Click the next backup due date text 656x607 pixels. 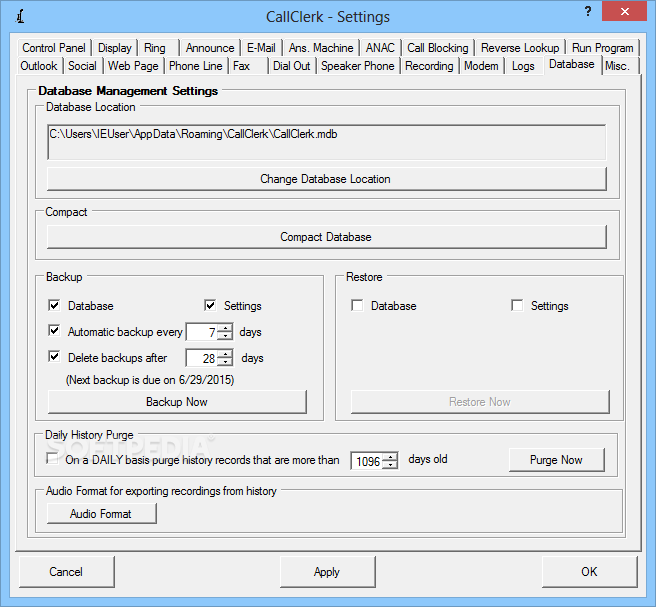click(x=150, y=380)
